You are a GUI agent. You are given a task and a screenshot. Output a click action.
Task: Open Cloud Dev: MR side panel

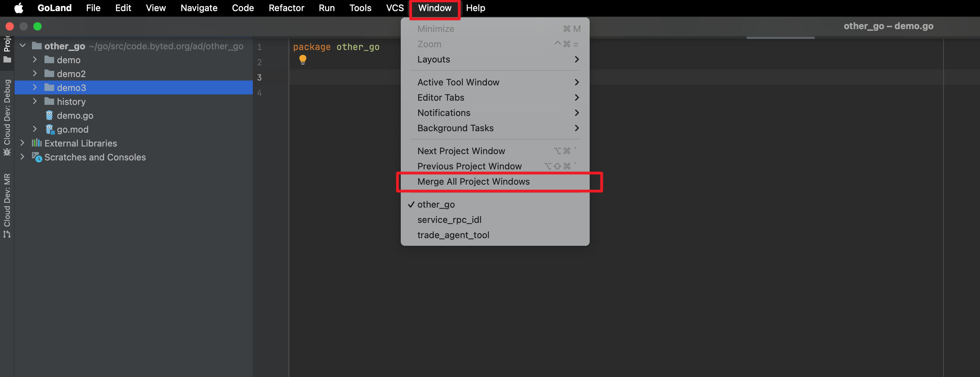[x=7, y=206]
